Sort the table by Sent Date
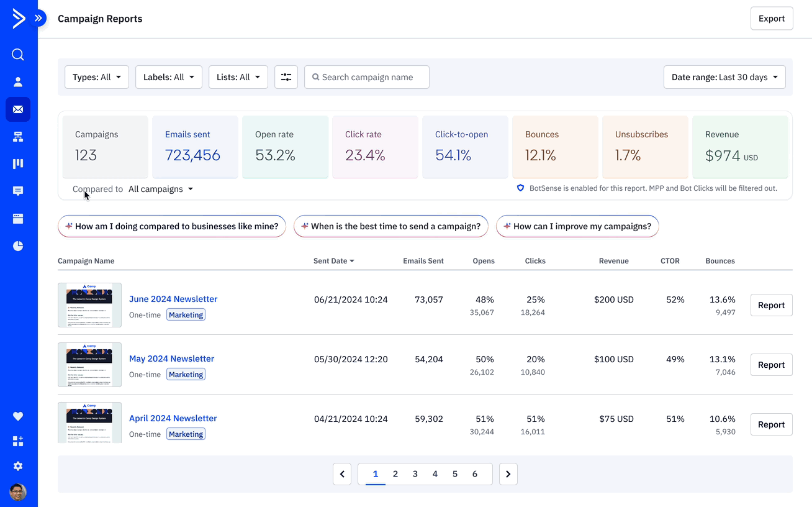Image resolution: width=812 pixels, height=507 pixels. point(333,261)
